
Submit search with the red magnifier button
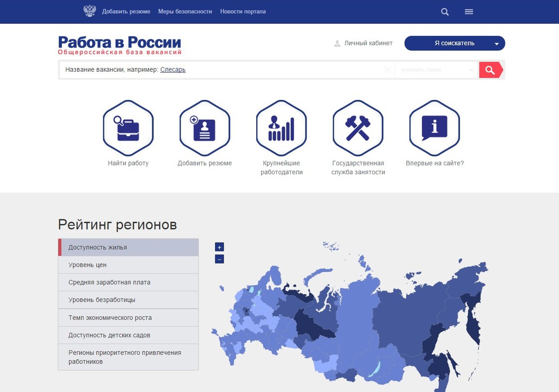tap(491, 70)
